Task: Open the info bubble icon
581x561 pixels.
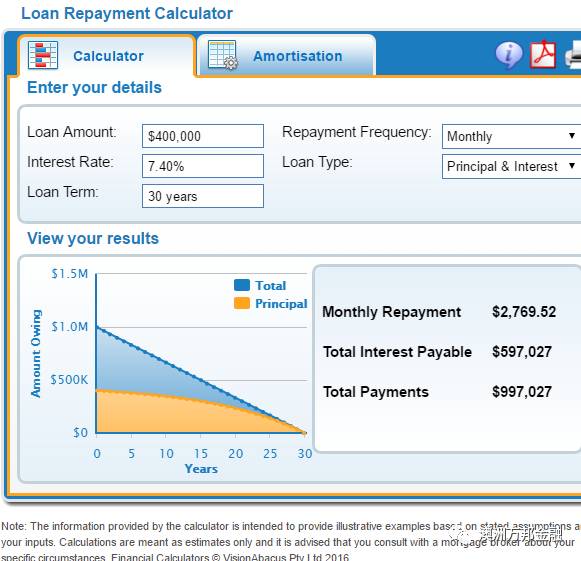Action: point(509,55)
